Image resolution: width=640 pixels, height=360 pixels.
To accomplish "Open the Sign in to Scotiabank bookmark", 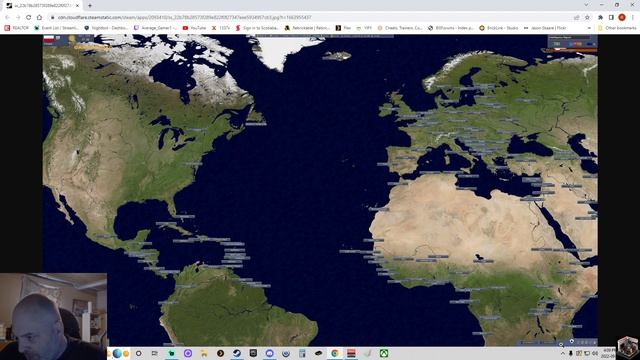I will pyautogui.click(x=257, y=28).
